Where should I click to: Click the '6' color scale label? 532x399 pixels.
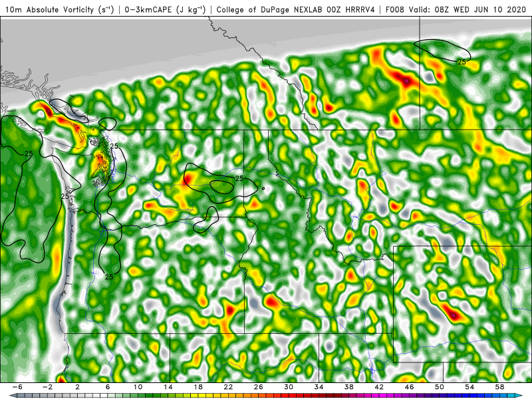click(x=108, y=387)
